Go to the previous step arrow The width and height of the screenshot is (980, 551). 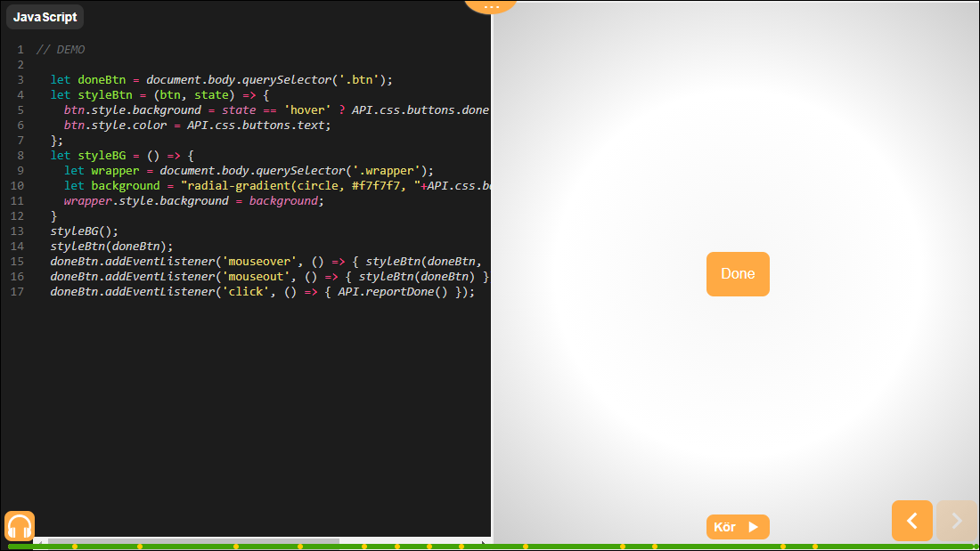[912, 521]
